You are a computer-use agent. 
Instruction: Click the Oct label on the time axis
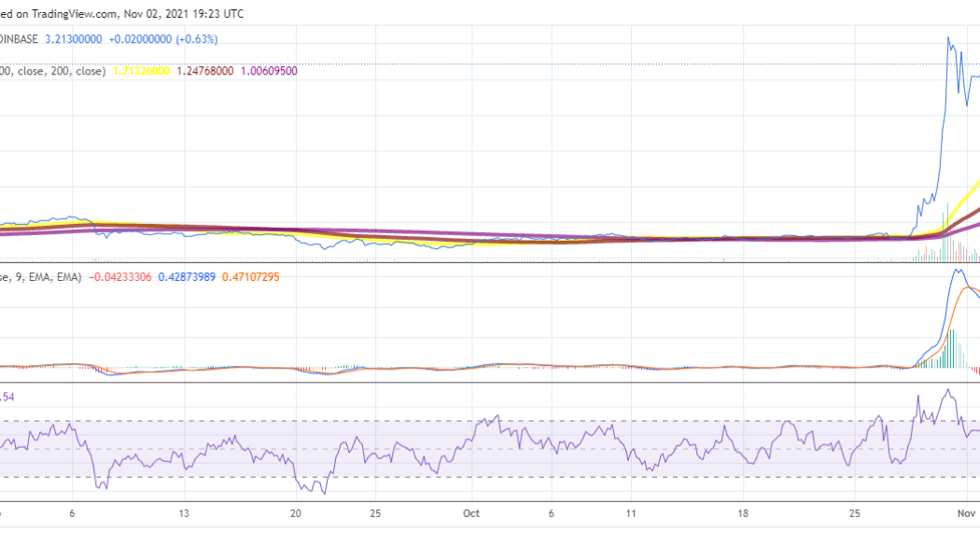[471, 513]
